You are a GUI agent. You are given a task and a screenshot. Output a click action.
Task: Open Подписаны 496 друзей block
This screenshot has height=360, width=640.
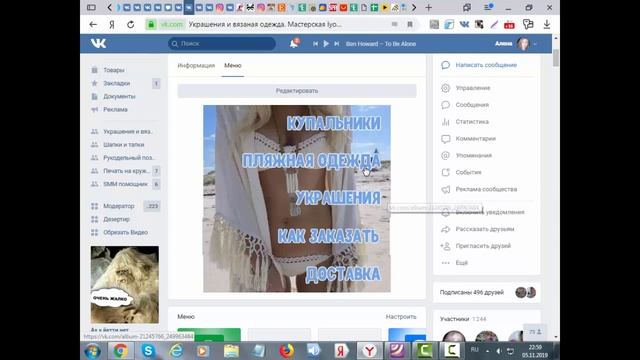[487, 292]
